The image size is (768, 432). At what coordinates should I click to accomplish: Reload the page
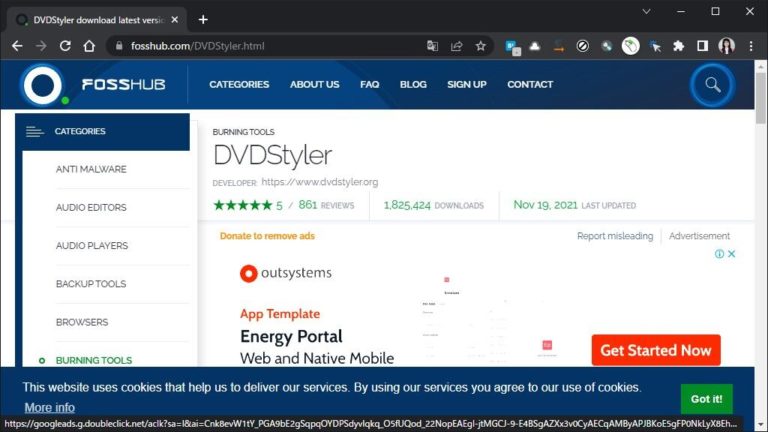click(66, 46)
